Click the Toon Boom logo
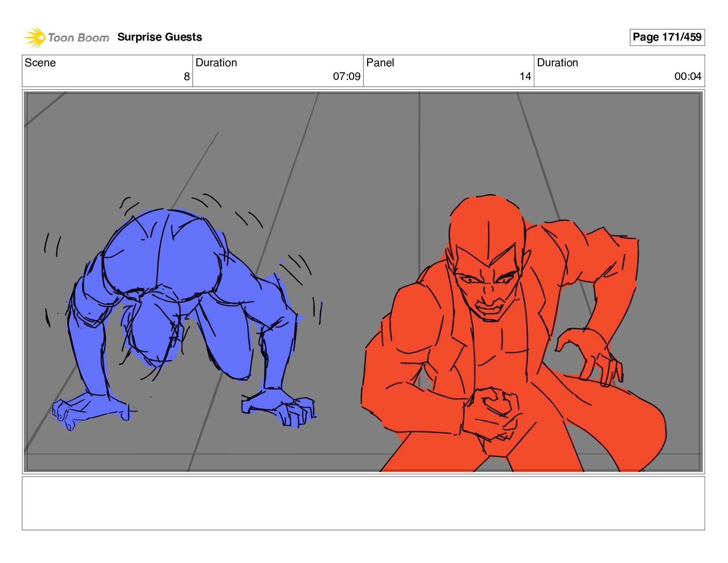Viewport: 728px width, 563px height. (66, 37)
